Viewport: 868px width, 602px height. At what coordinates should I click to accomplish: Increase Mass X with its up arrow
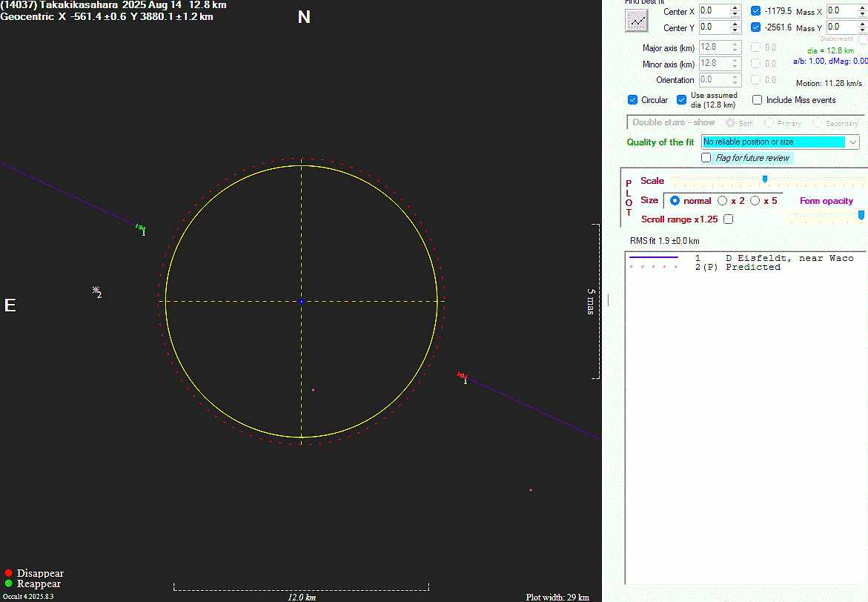click(x=862, y=7)
